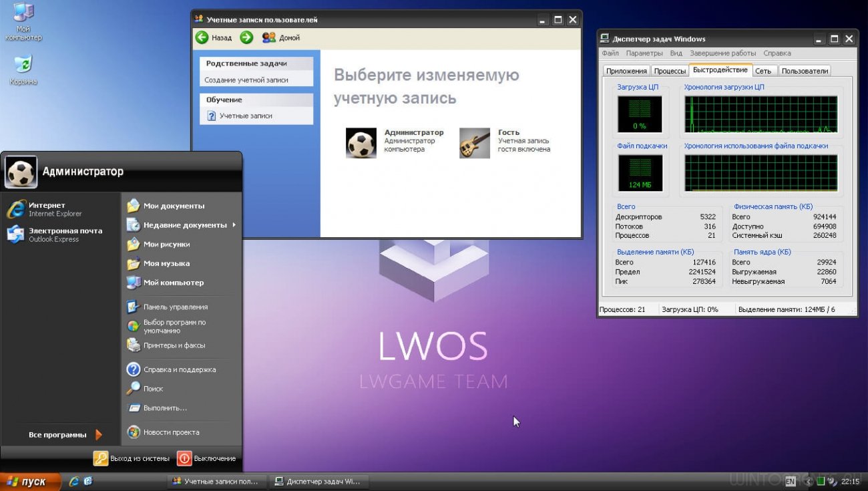Click the User Accounts title bar icon

[x=198, y=20]
